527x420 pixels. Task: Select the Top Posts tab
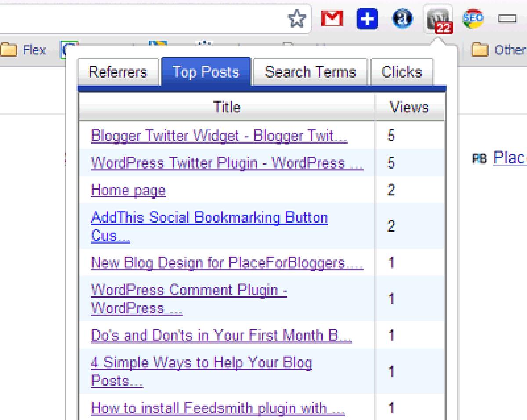[206, 72]
